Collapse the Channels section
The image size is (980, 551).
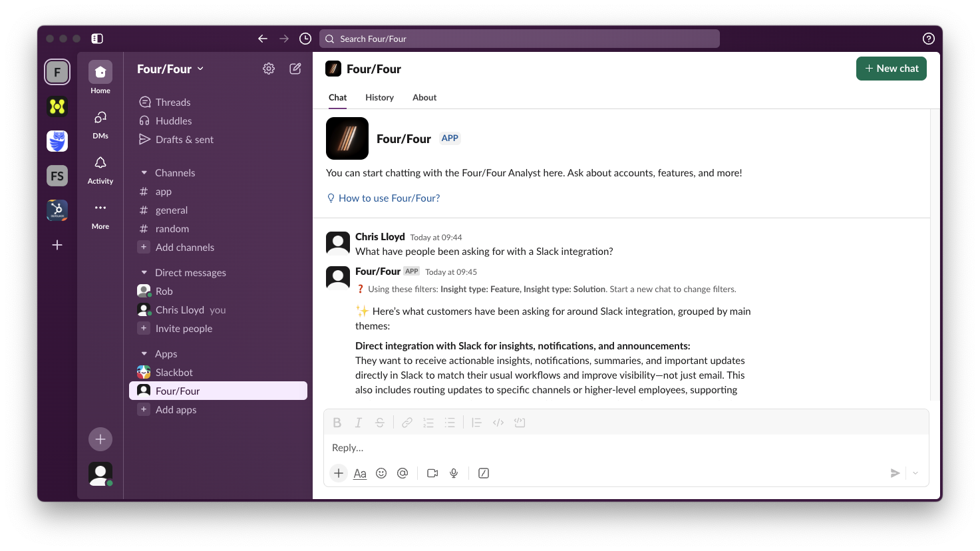144,173
